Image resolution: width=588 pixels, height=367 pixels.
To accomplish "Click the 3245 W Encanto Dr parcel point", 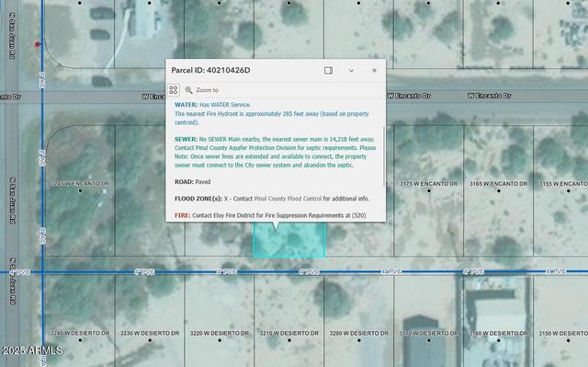I will click(x=80, y=190).
